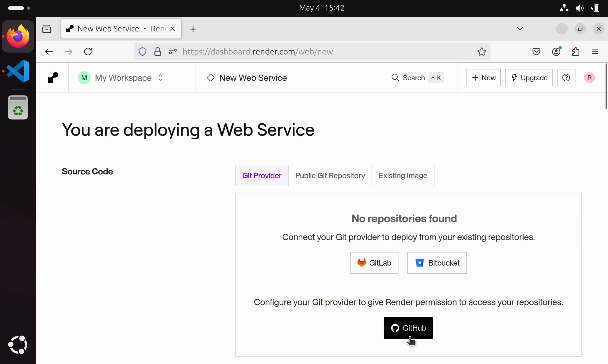Click the Save to Pocket icon

pos(536,52)
